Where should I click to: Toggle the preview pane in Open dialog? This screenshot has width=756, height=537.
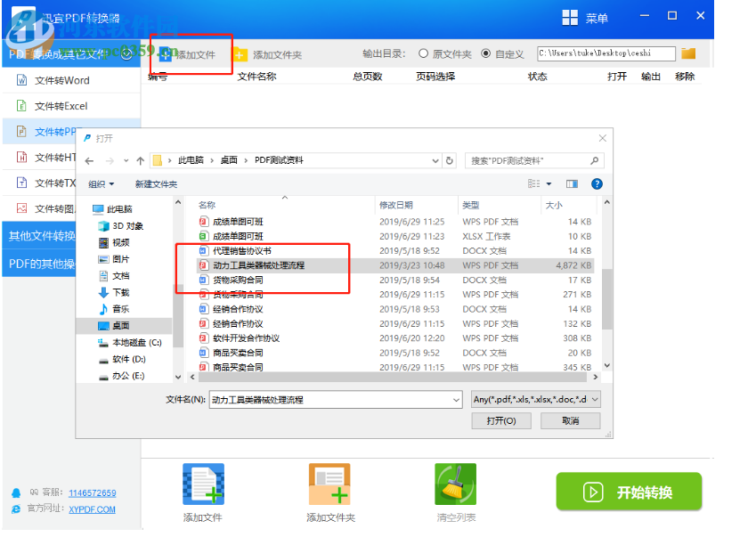572,183
